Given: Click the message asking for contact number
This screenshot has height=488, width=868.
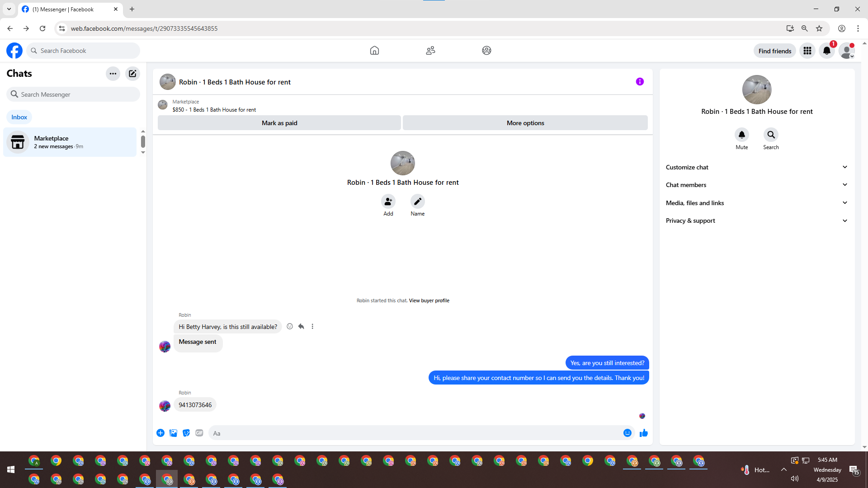Looking at the screenshot, I should coord(539,378).
